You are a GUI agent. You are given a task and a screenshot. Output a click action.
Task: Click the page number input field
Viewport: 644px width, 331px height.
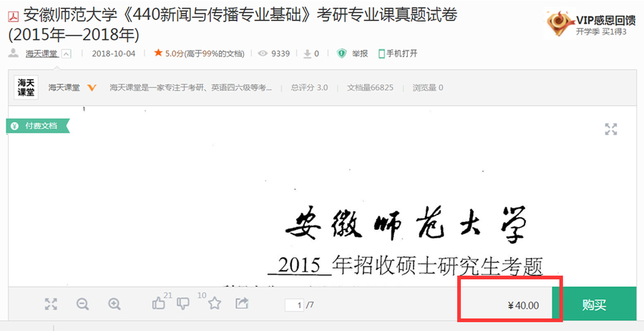tap(295, 305)
